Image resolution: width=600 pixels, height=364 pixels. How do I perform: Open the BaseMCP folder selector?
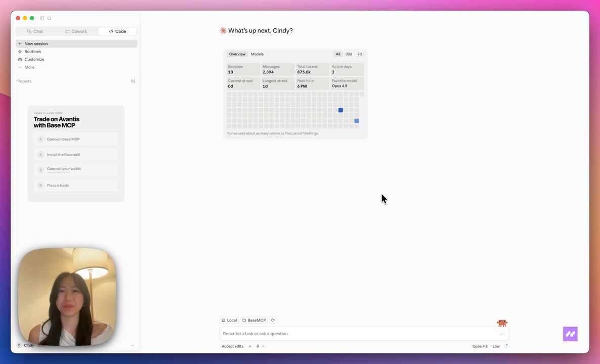pos(254,321)
